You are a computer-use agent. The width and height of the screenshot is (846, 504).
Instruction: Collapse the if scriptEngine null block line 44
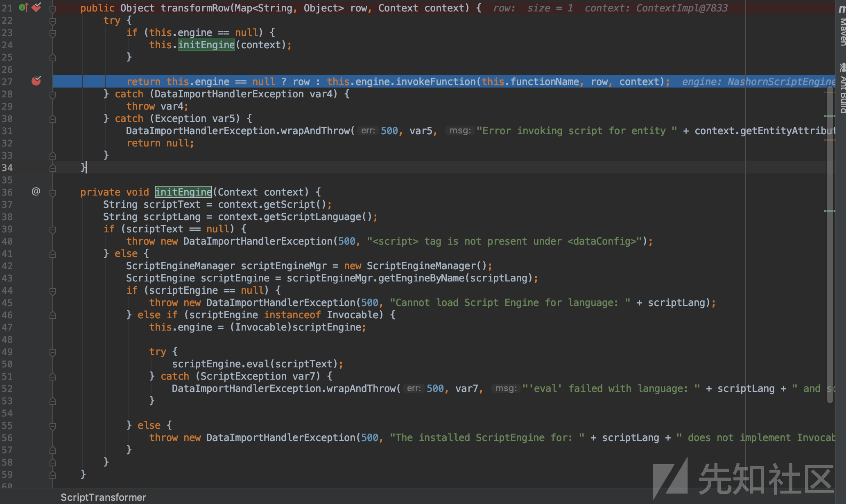[x=53, y=290]
